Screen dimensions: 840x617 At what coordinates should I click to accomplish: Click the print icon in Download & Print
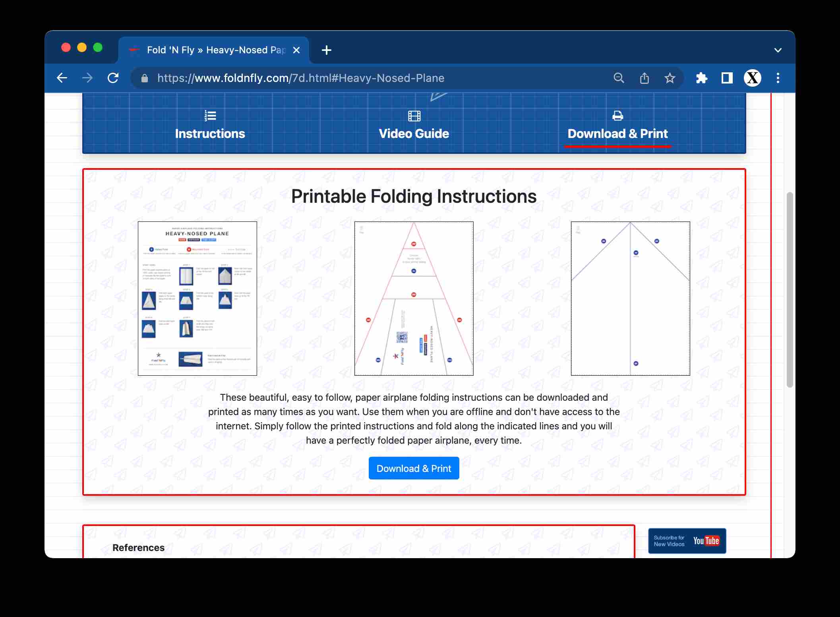pyautogui.click(x=617, y=117)
